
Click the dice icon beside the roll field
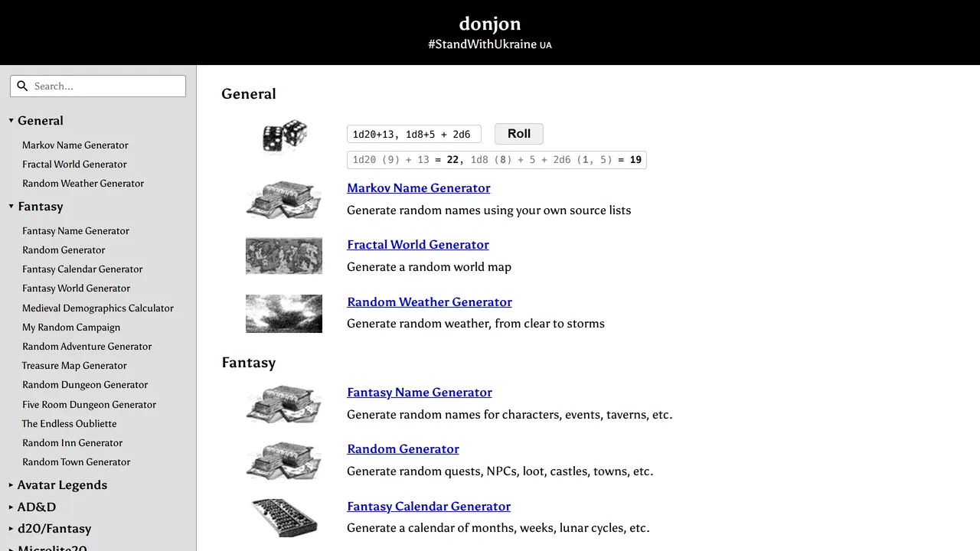click(x=285, y=136)
